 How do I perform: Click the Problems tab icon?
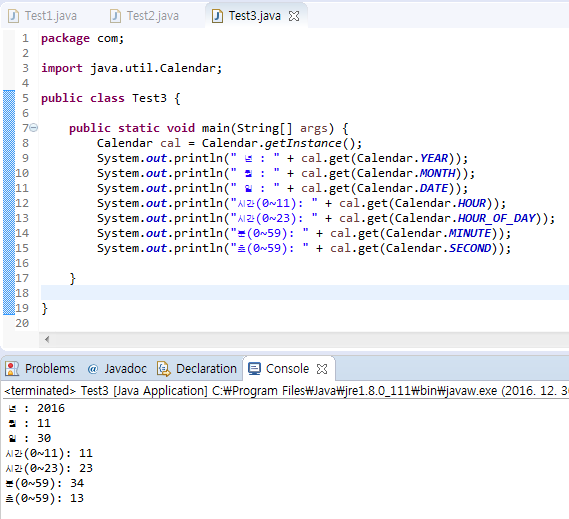(x=12, y=369)
